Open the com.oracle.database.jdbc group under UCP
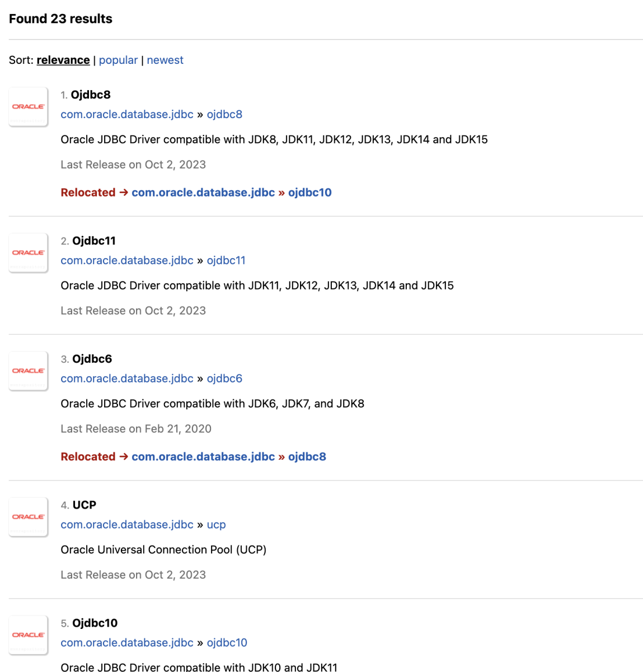Screen dimensions: 643x672 pyautogui.click(x=127, y=525)
